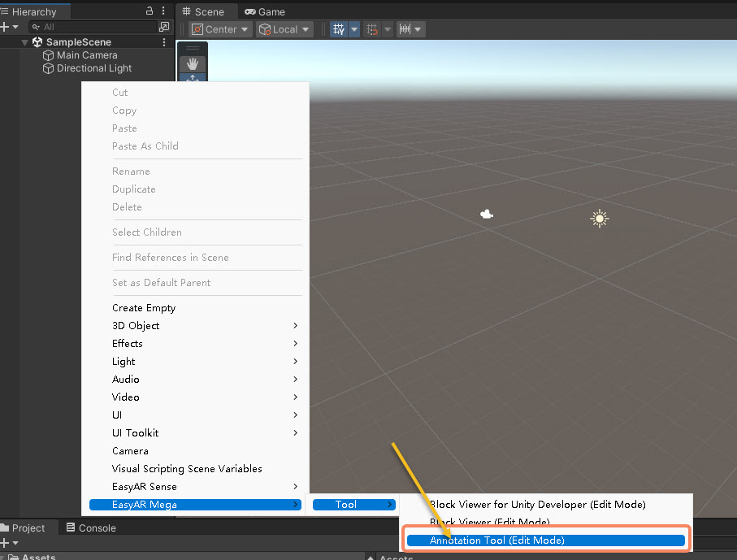Select Create Empty from the context menu
This screenshot has width=737, height=560.
coord(144,308)
